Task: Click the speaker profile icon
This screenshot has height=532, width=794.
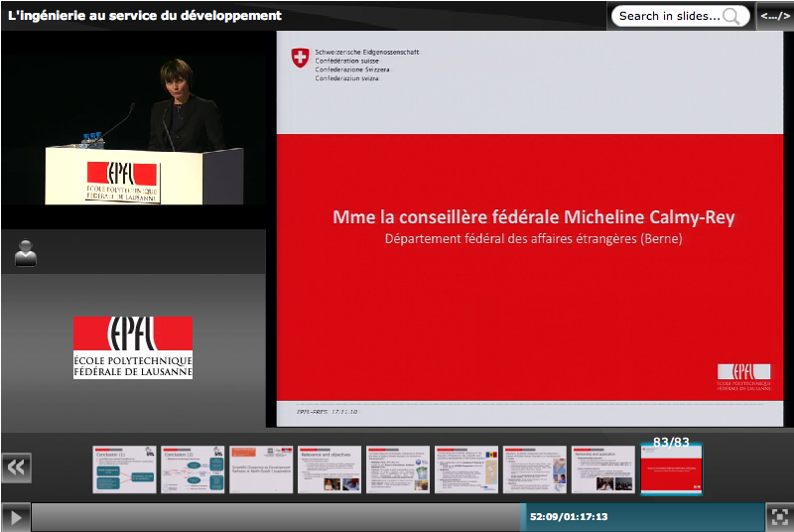Action: tap(26, 252)
